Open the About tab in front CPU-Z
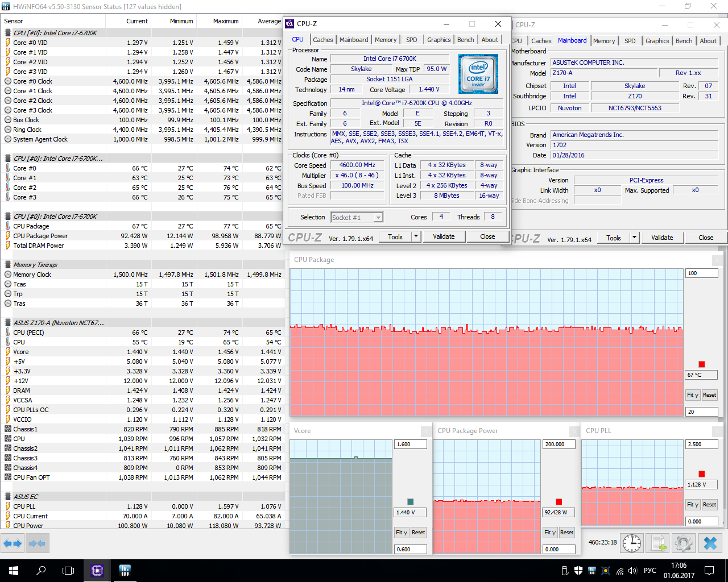Viewport: 728px width, 582px height. point(490,40)
